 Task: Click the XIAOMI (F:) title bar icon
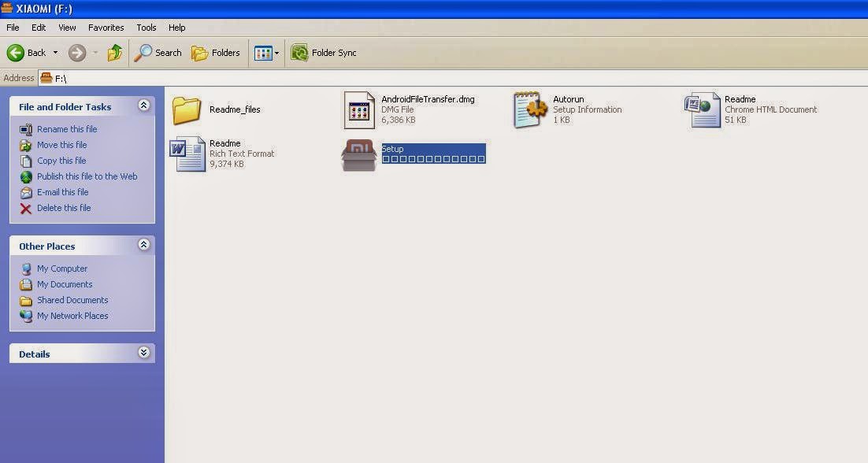tap(7, 8)
